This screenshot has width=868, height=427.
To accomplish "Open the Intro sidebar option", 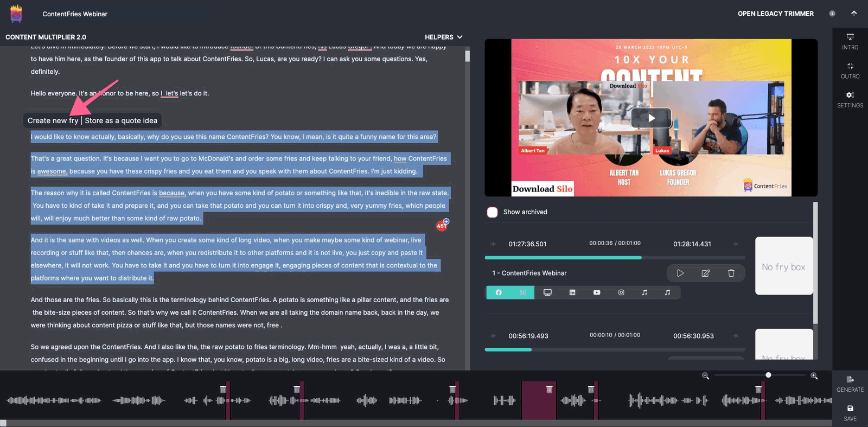I will (x=850, y=42).
